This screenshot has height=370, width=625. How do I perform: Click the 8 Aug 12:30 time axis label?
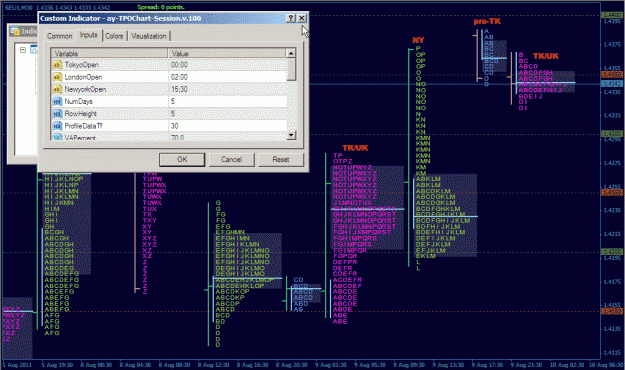point(215,364)
